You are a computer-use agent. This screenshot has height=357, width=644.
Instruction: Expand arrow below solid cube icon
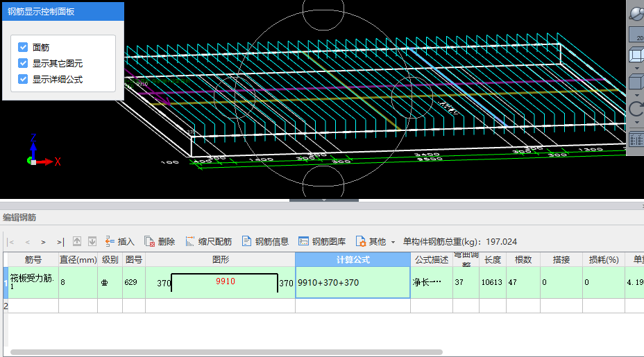coord(636,95)
